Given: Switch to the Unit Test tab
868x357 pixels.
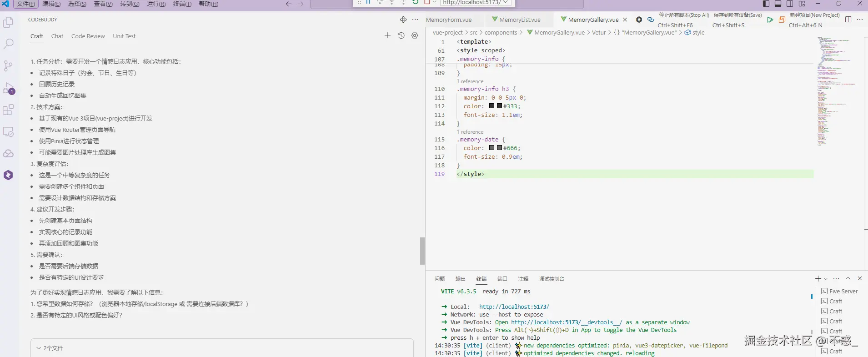Looking at the screenshot, I should pyautogui.click(x=124, y=36).
